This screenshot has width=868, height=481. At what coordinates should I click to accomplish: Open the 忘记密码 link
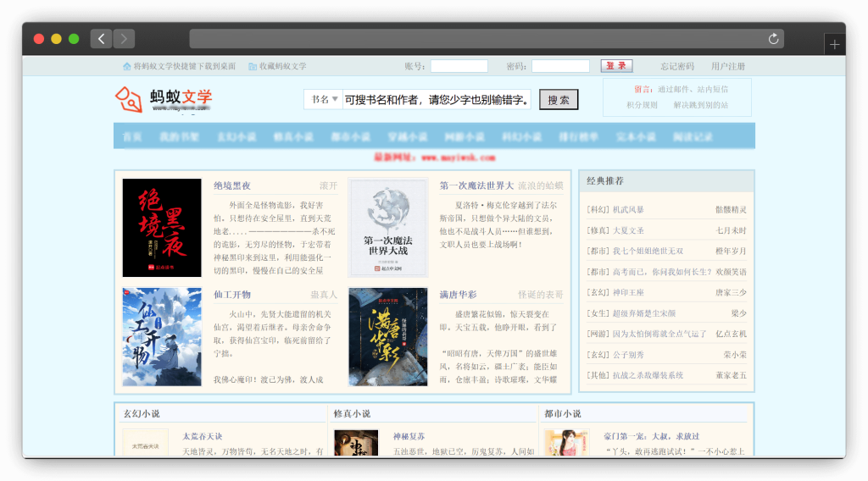677,66
